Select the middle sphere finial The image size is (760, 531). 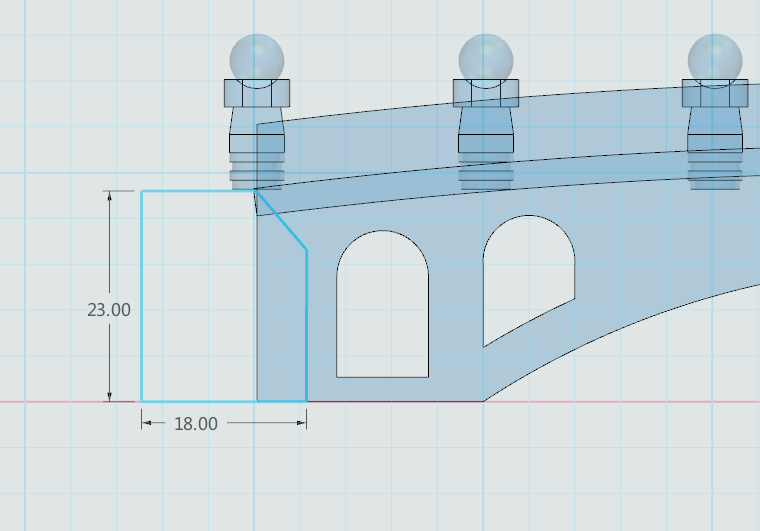(x=486, y=58)
